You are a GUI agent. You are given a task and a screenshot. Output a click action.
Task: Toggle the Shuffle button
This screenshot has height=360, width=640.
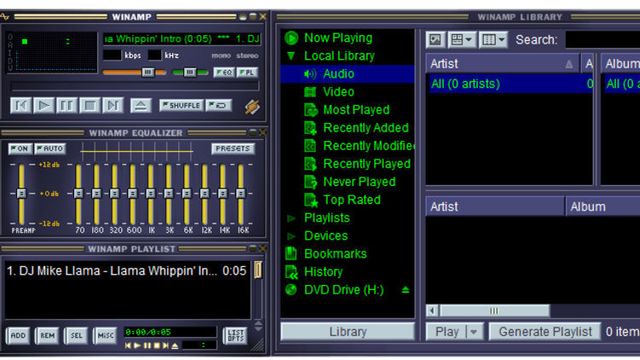pyautogui.click(x=181, y=106)
